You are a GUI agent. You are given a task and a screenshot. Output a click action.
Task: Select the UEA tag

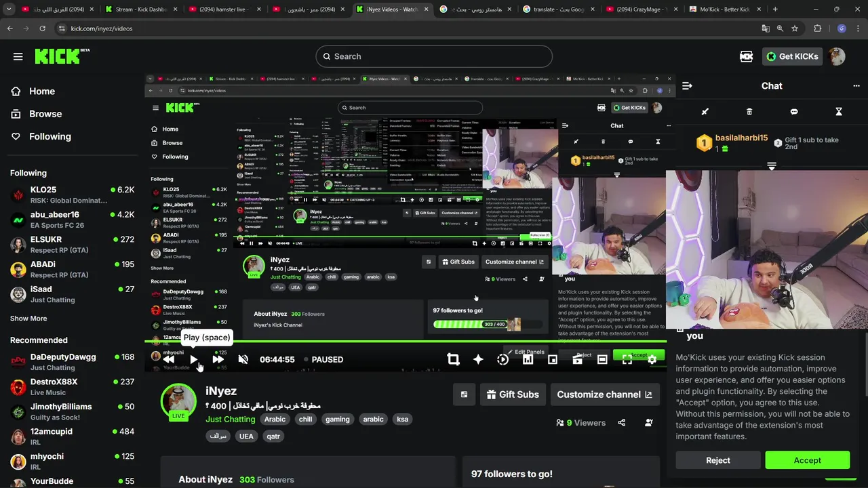tap(246, 436)
